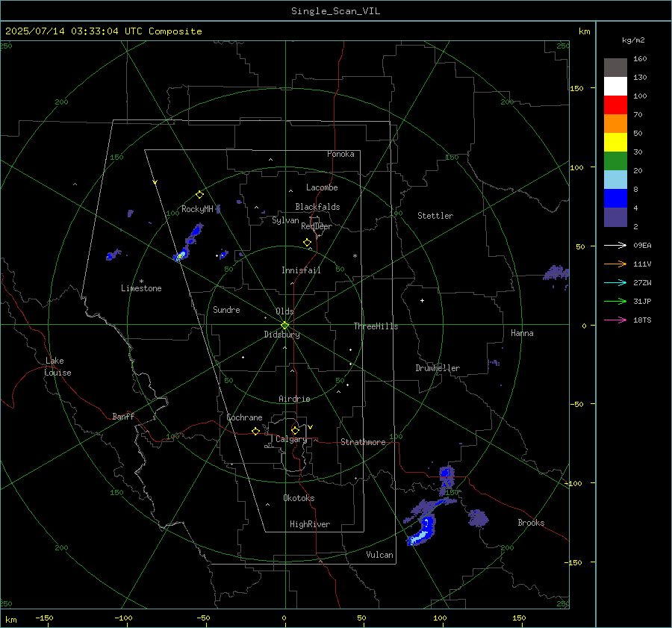
Task: Click the orange 111V arrow icon
Action: (x=615, y=264)
